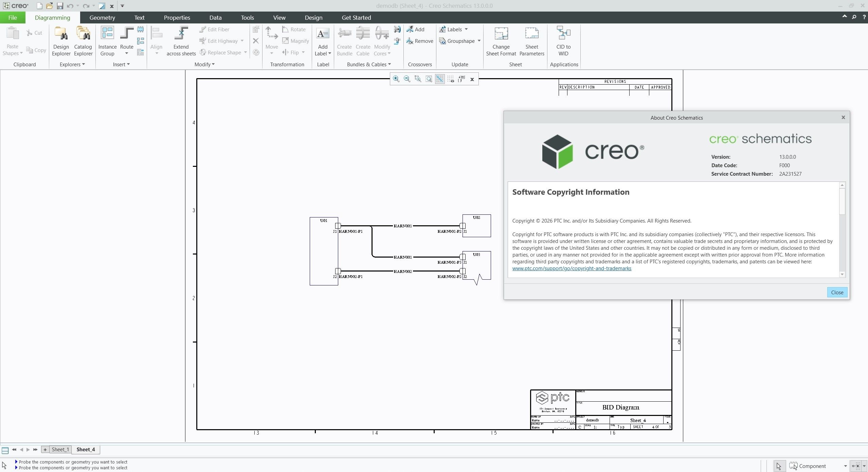Click the Design ribbon tab
The width and height of the screenshot is (868, 472).
pos(313,18)
